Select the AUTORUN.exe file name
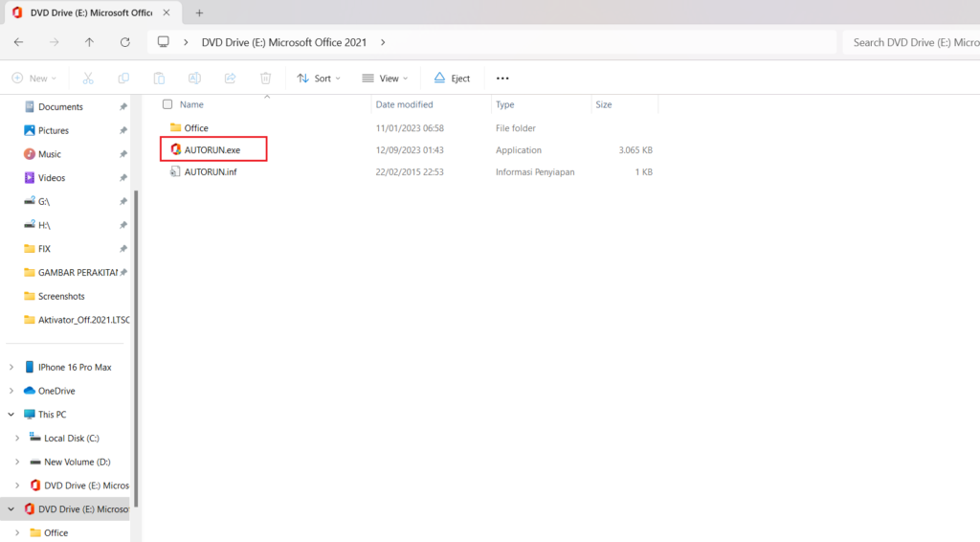980x542 pixels. 212,150
